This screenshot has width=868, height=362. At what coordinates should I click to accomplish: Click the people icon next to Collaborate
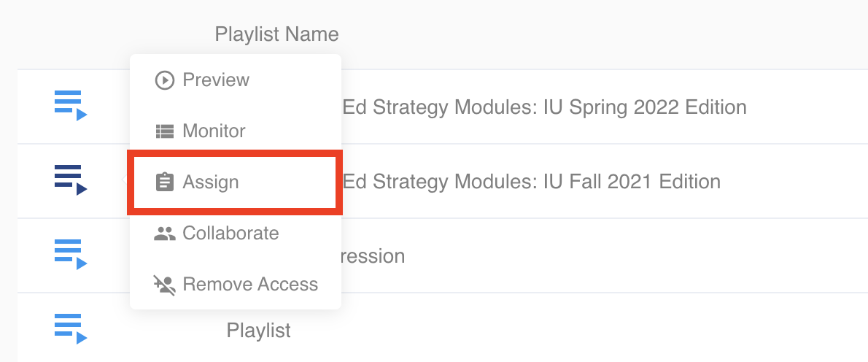(x=165, y=234)
